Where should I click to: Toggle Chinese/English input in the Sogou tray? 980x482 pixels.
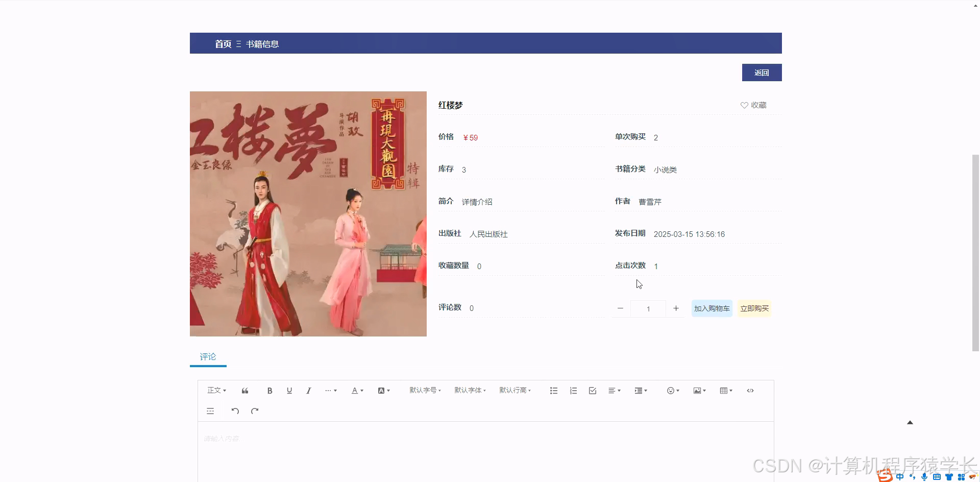(x=900, y=476)
